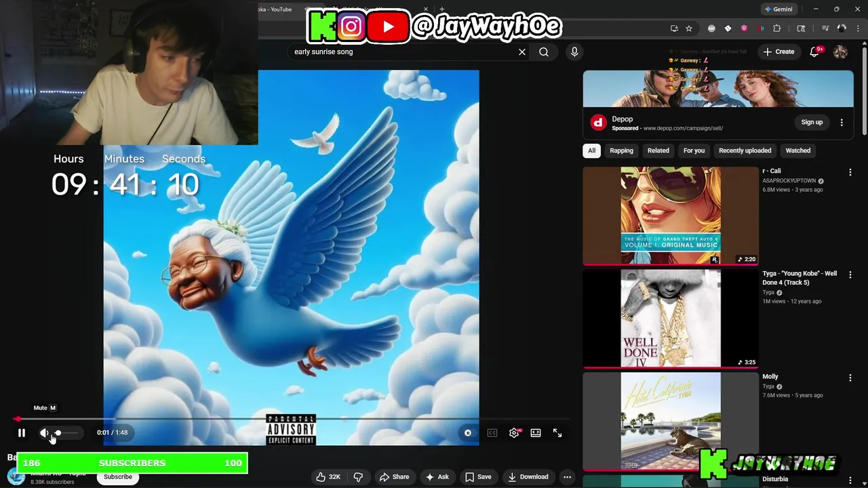Run the search with the magnifier icon
The height and width of the screenshot is (488, 868).
(x=544, y=52)
